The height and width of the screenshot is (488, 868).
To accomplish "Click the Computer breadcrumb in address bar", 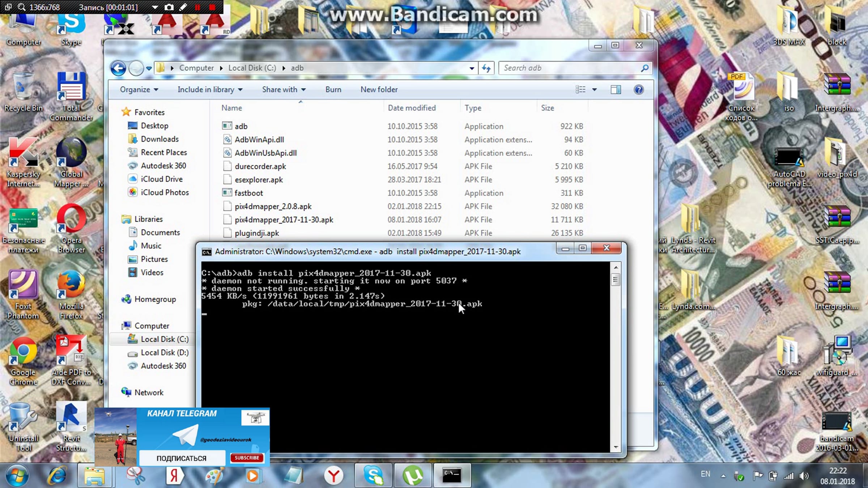I will click(196, 68).
